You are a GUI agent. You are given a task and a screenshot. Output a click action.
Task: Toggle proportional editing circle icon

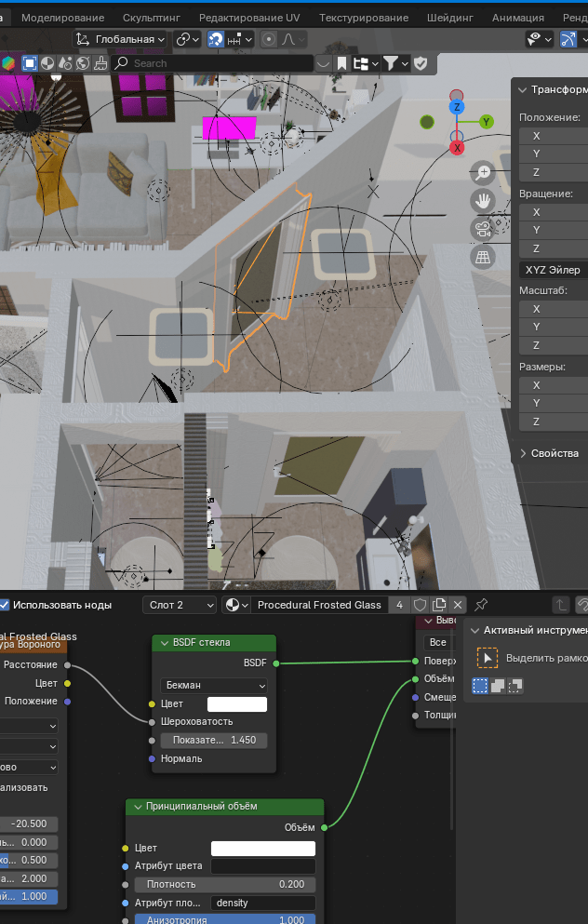269,39
